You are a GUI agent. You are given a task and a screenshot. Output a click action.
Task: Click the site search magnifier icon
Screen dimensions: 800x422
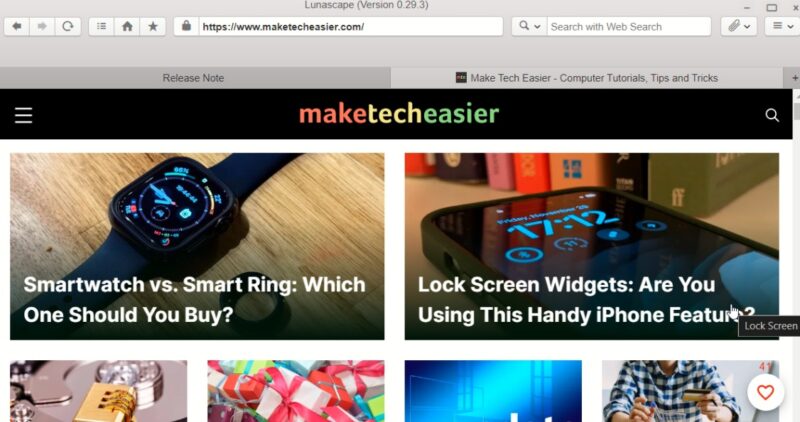pyautogui.click(x=772, y=115)
